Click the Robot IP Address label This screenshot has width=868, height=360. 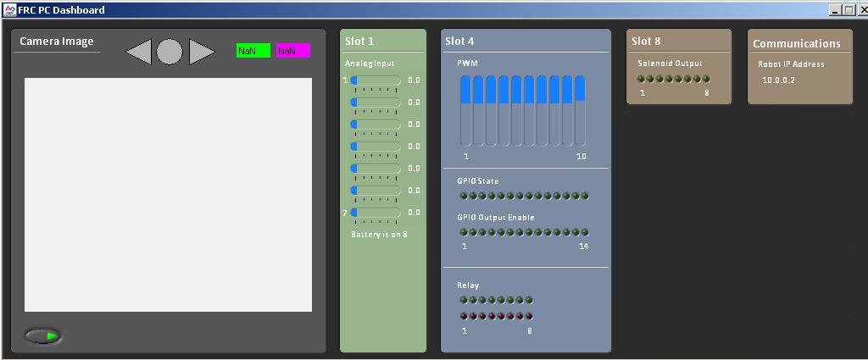pyautogui.click(x=791, y=64)
